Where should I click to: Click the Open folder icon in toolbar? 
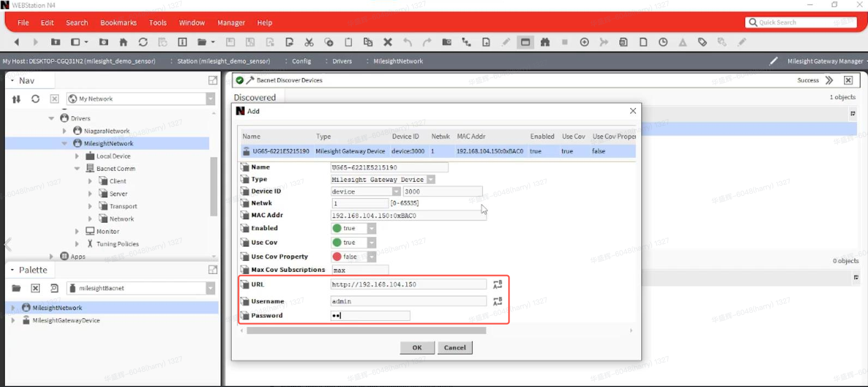click(x=202, y=42)
